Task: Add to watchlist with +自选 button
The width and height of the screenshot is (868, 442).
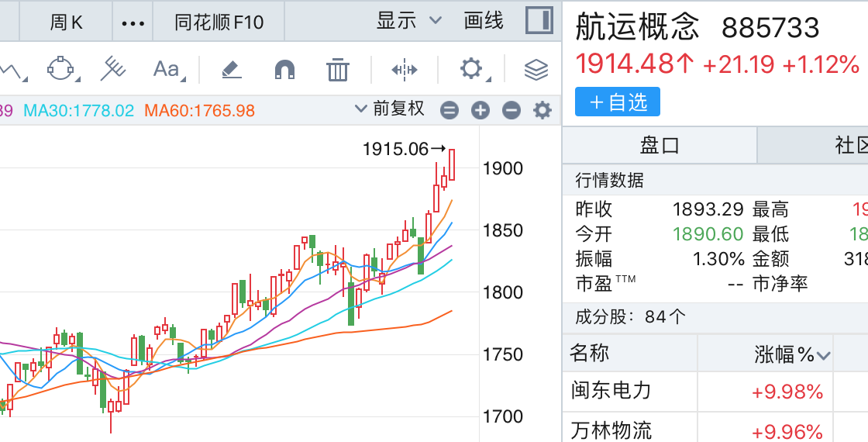Action: (618, 102)
